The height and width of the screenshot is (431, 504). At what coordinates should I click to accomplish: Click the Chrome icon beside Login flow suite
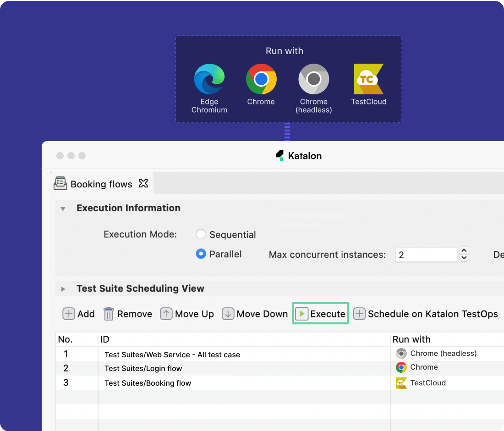(x=401, y=368)
